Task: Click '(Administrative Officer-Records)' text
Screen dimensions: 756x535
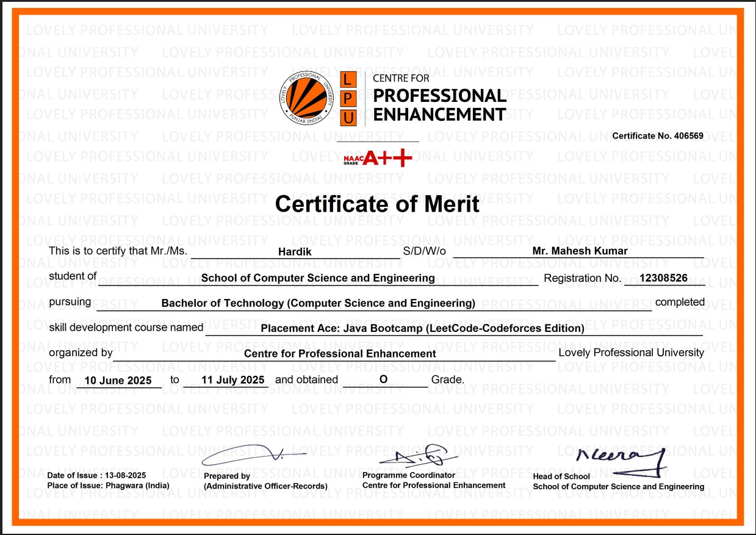Action: (265, 487)
